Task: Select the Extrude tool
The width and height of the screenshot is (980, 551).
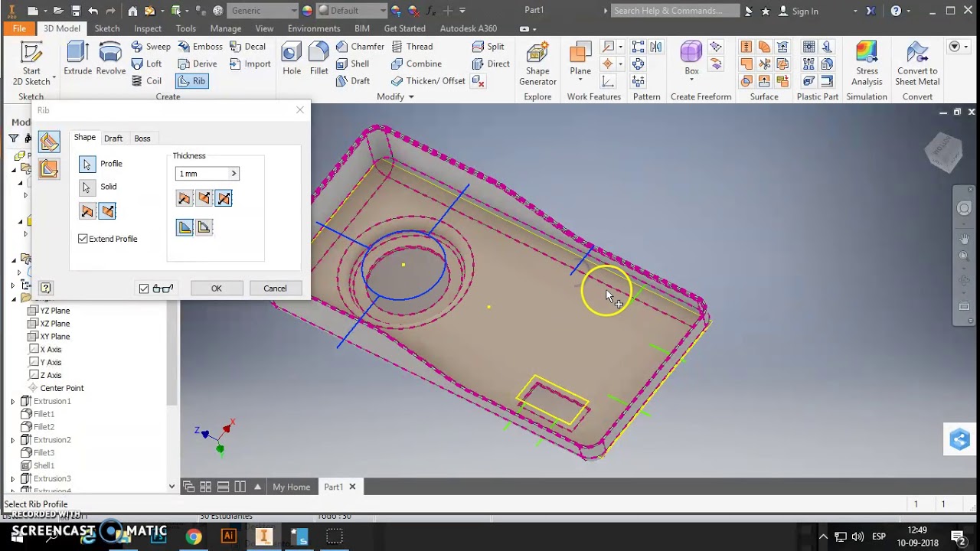Action: (x=77, y=58)
